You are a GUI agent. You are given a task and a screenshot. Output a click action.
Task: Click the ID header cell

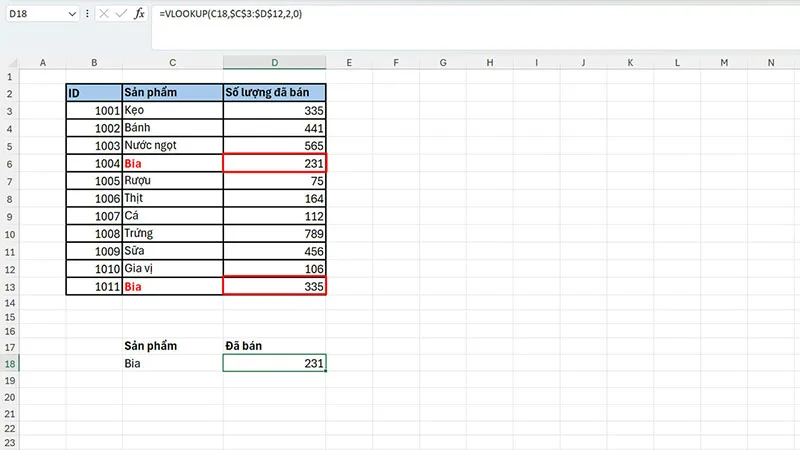[x=94, y=93]
